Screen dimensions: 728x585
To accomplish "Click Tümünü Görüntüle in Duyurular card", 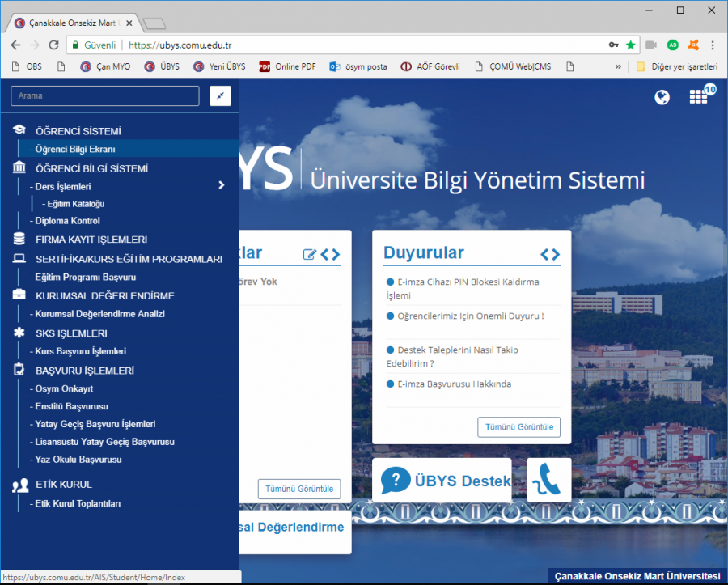I will point(519,426).
